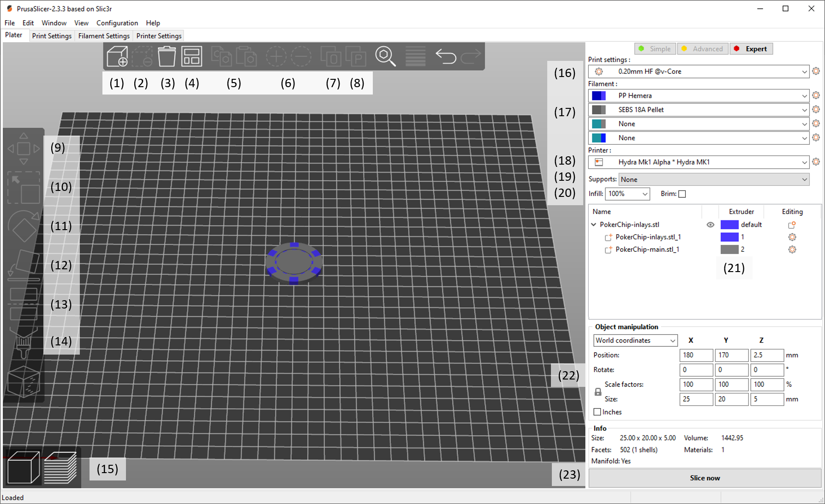The image size is (825, 504).
Task: Select the Move tool in left toolbar
Action: [x=24, y=148]
